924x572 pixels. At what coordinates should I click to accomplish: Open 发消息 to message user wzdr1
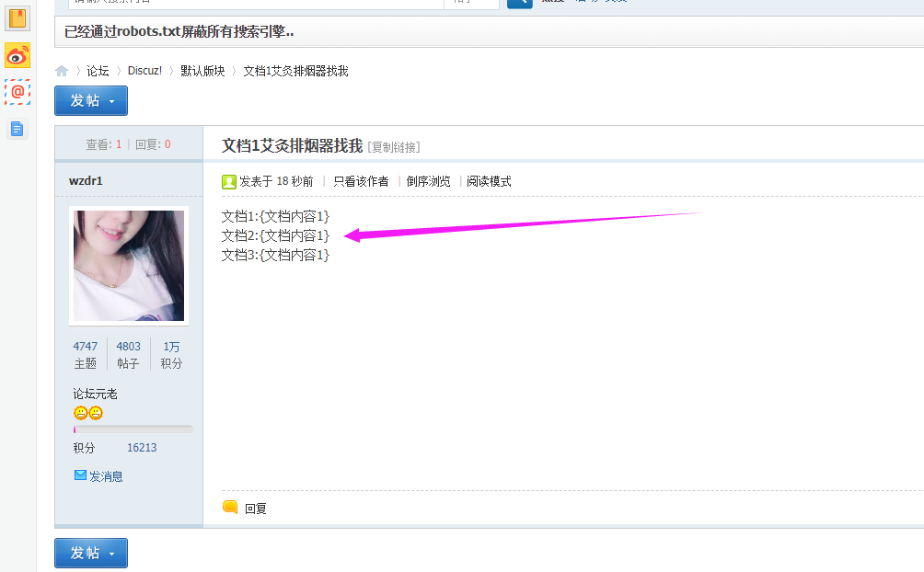[x=105, y=475]
